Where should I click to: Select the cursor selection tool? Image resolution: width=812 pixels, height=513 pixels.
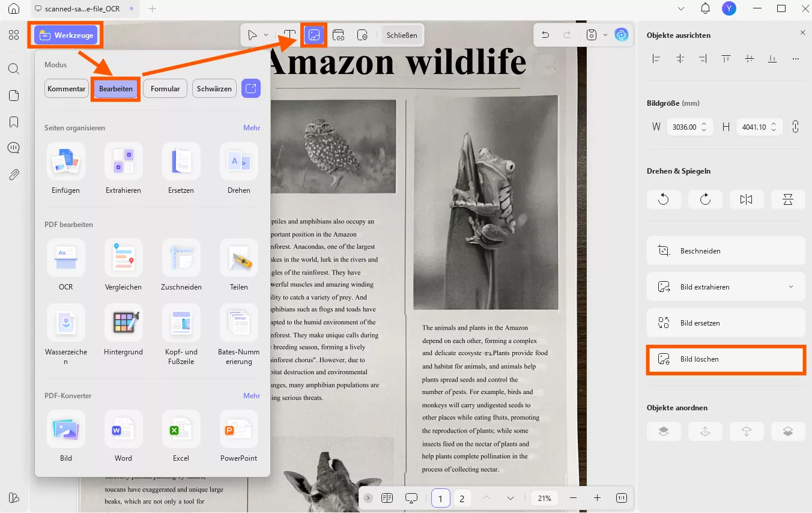(x=253, y=35)
